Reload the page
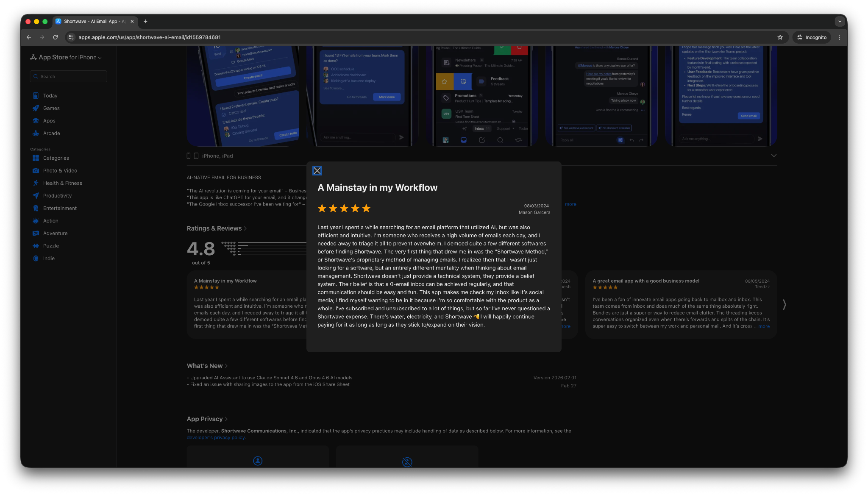The height and width of the screenshot is (495, 868). 55,37
